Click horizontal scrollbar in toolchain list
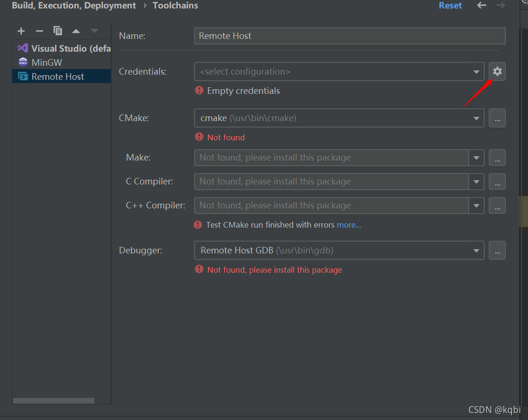The image size is (528, 420). pos(54,400)
